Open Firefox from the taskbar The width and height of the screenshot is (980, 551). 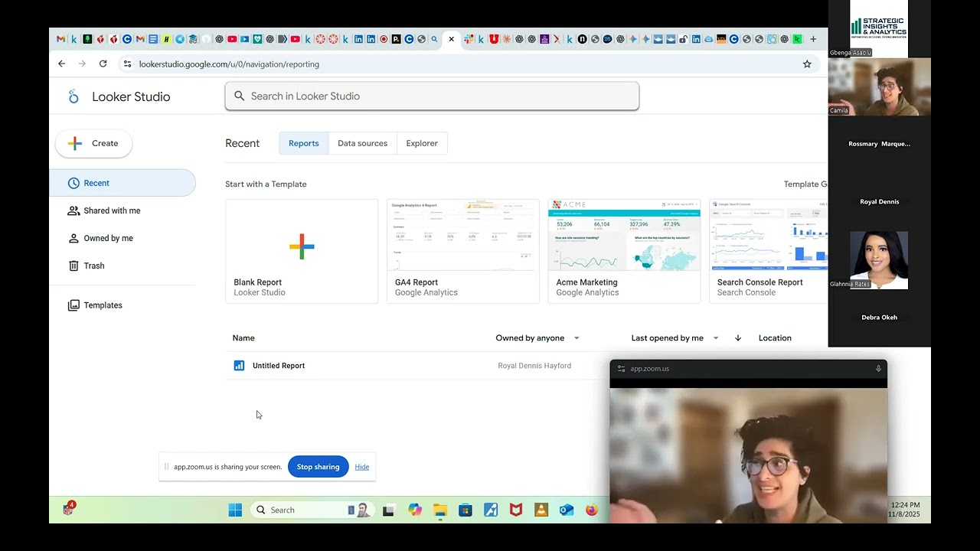(592, 510)
